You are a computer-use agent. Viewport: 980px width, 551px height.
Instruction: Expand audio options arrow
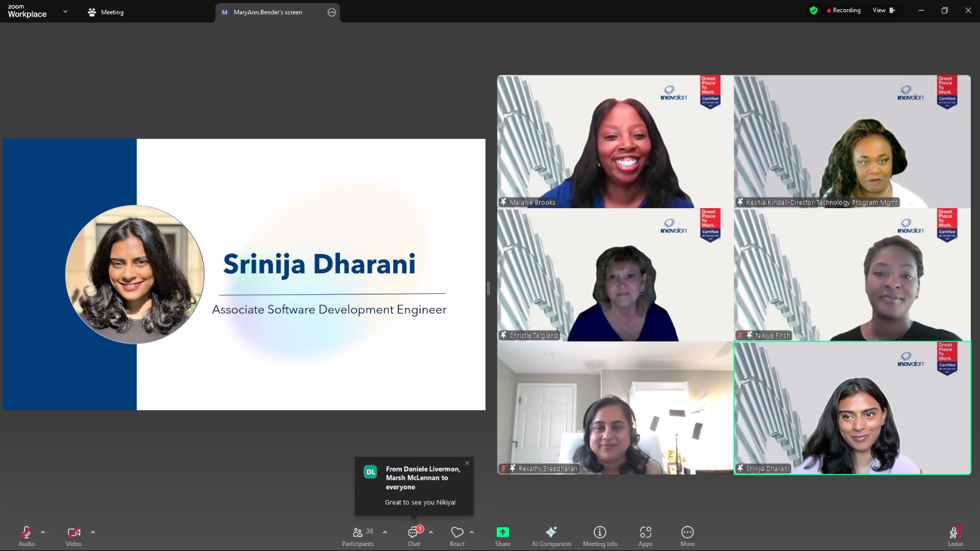click(x=43, y=532)
